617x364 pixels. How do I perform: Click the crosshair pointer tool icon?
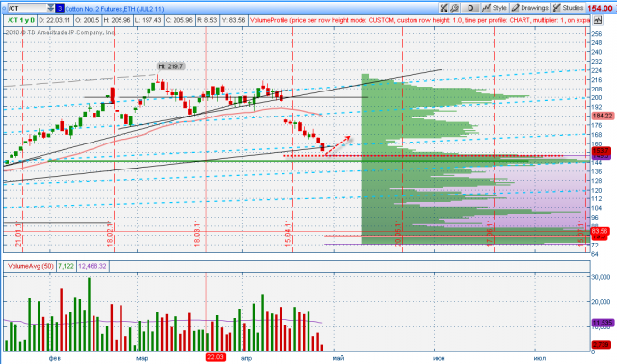pyautogui.click(x=443, y=8)
